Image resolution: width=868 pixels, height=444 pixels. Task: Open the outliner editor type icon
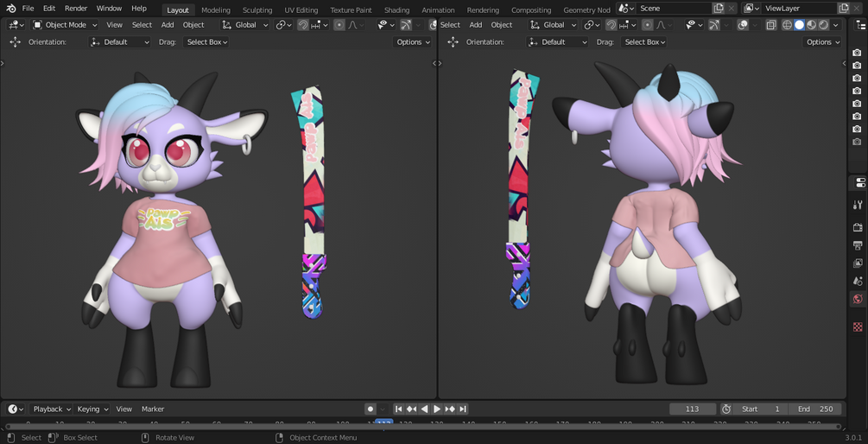click(x=859, y=25)
